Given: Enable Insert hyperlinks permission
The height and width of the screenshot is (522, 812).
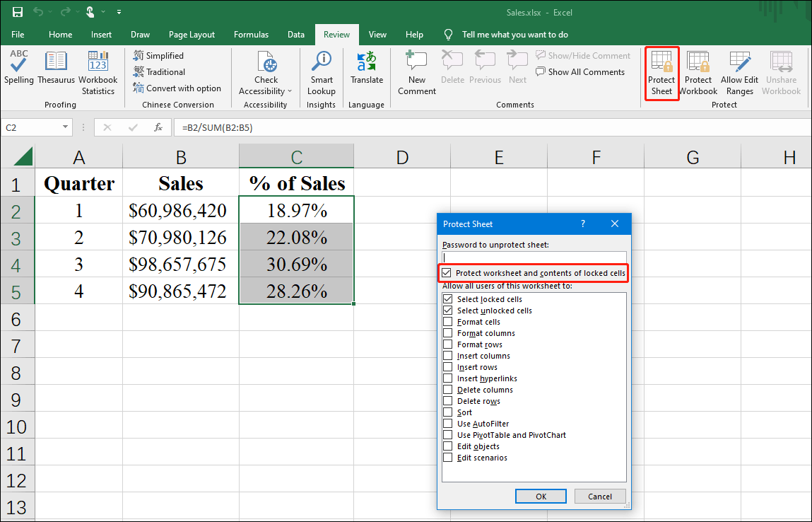Looking at the screenshot, I should tap(448, 378).
